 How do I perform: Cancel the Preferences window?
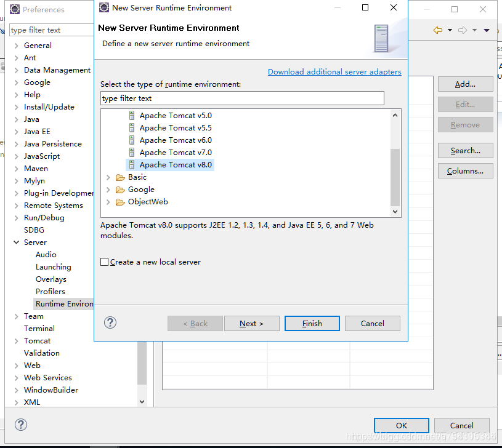462,425
